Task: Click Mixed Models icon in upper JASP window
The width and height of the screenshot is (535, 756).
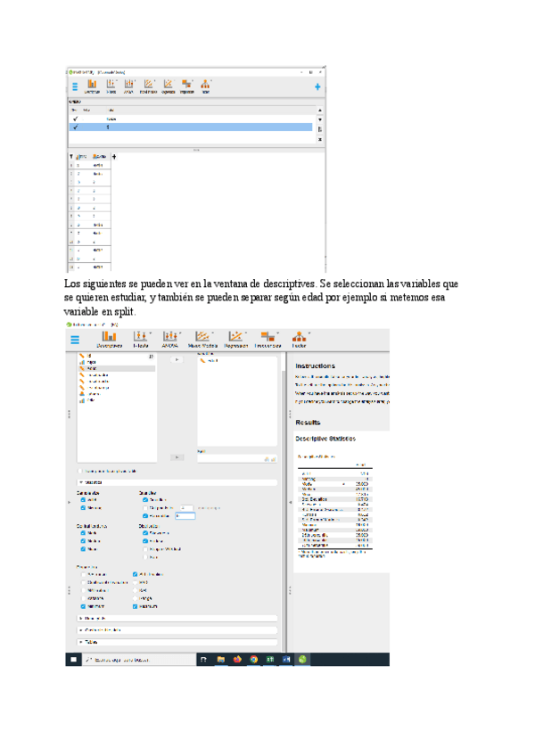Action: pyautogui.click(x=148, y=86)
